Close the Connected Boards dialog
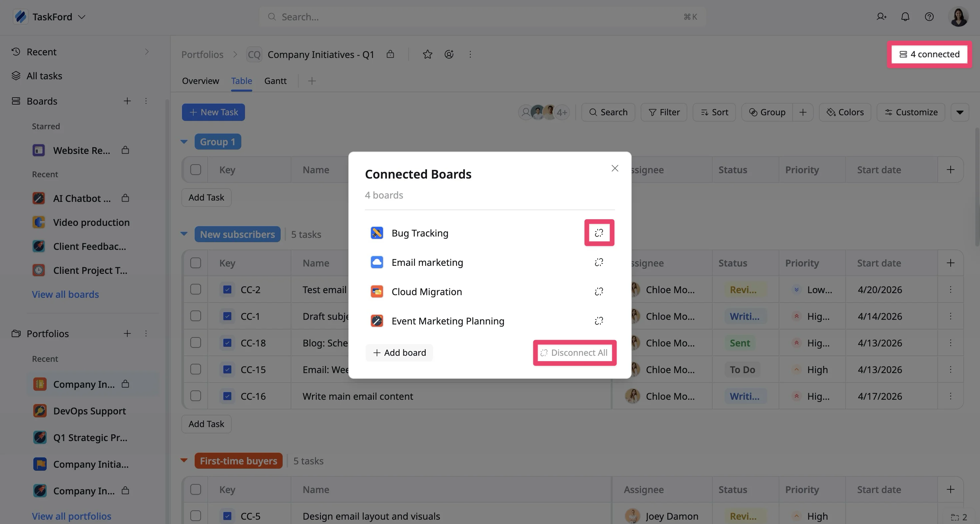980x524 pixels. tap(615, 168)
